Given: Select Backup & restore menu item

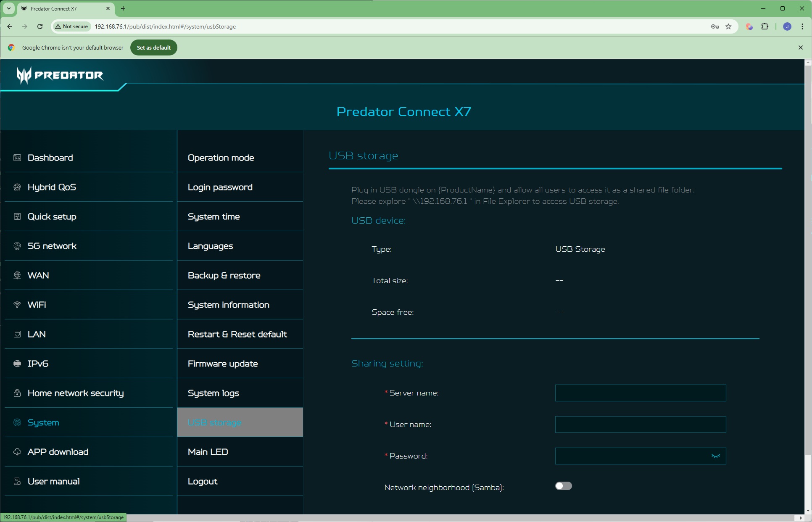Looking at the screenshot, I should pyautogui.click(x=224, y=275).
